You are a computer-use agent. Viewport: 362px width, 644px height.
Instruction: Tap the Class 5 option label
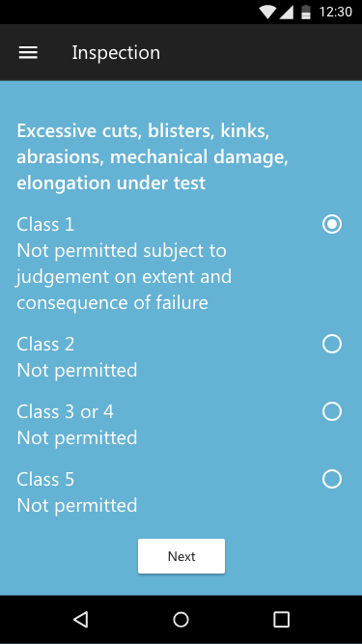[x=45, y=479]
